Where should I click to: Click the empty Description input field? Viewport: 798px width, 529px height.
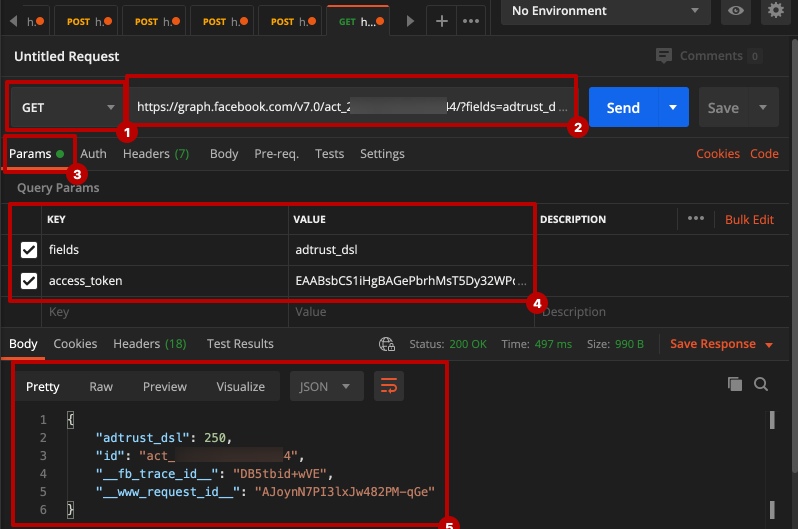click(662, 312)
